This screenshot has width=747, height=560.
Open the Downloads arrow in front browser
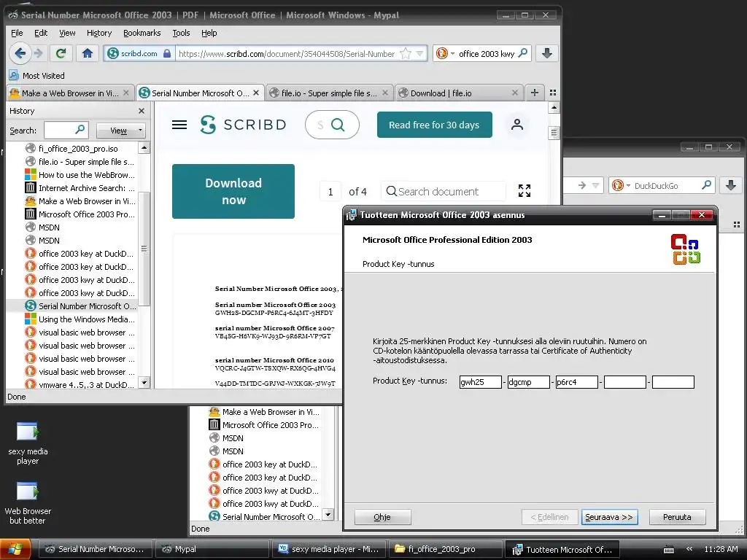coord(546,53)
